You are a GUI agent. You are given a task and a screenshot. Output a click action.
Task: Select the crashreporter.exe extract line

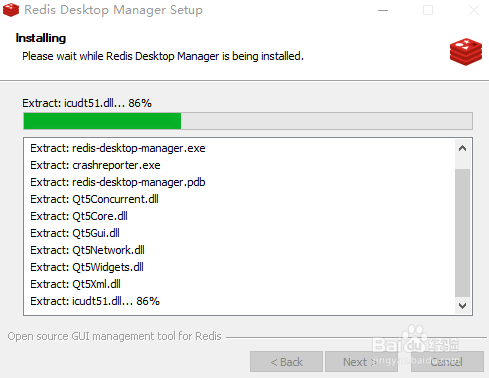pos(95,165)
